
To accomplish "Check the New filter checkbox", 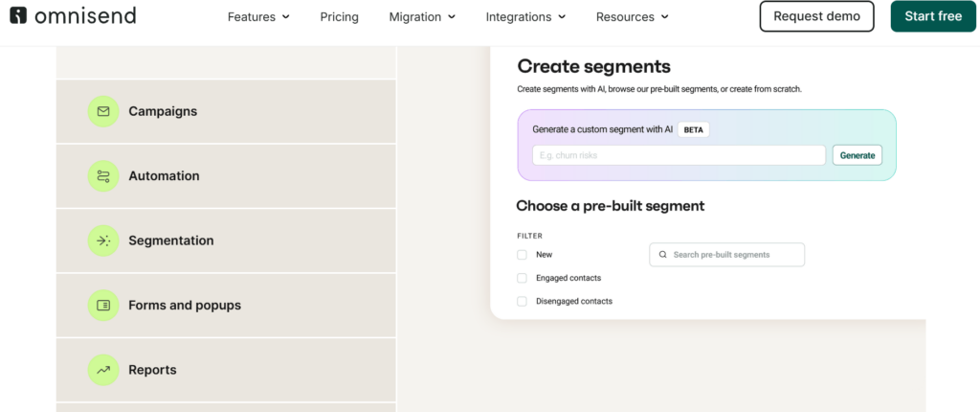I will coord(522,255).
